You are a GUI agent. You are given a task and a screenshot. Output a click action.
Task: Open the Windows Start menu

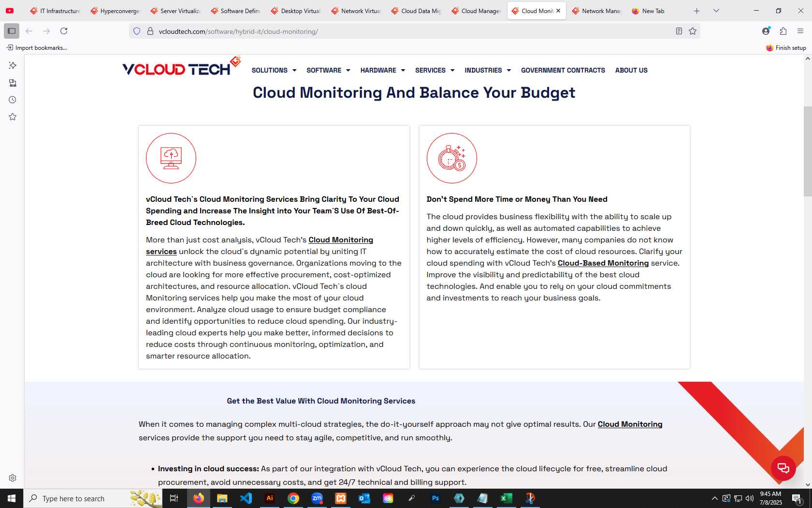click(12, 498)
